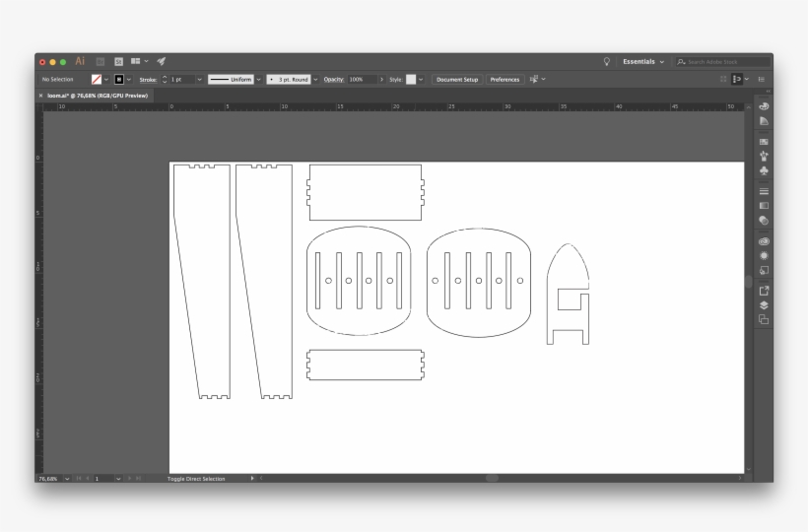This screenshot has width=808, height=532.
Task: Open the Control panel menu icon
Action: (761, 80)
